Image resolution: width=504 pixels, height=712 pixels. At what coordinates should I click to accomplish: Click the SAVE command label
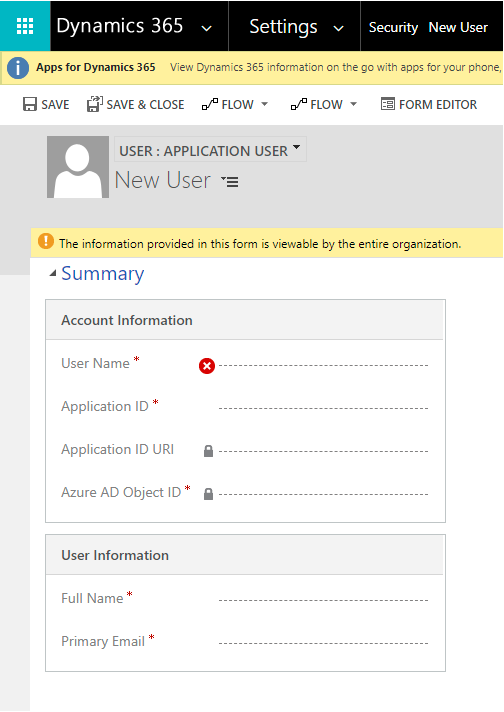click(x=55, y=104)
